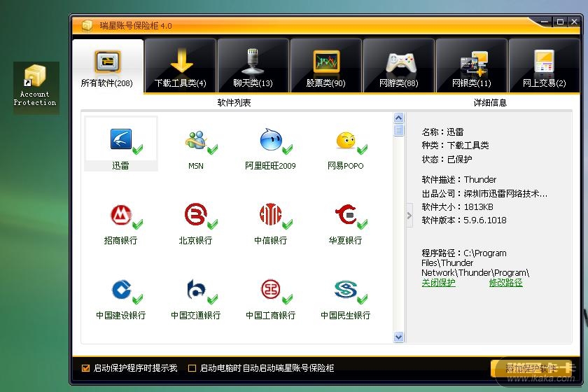The width and height of the screenshot is (588, 392).
Task: Select the 中信银行 bank icon
Action: tap(270, 215)
